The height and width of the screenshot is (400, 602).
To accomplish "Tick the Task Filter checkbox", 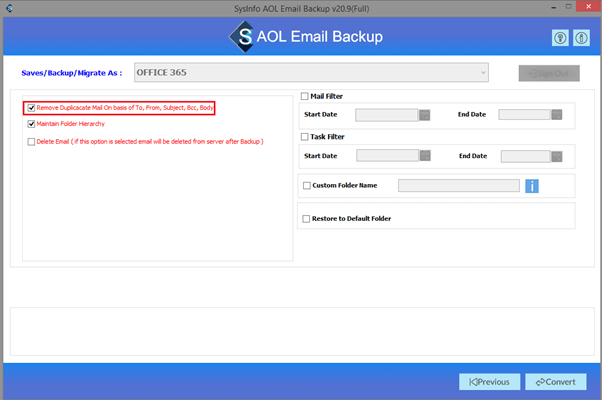I will 305,136.
